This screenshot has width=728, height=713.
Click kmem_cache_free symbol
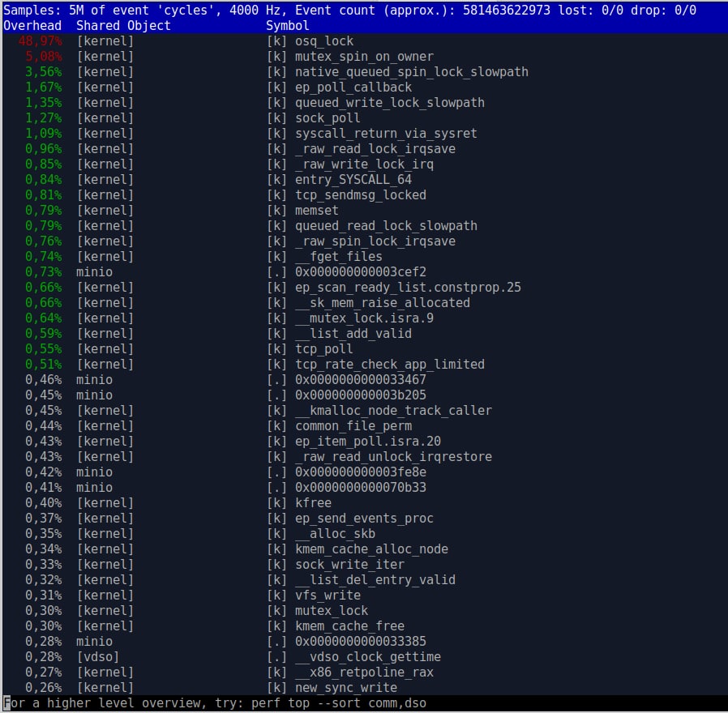click(349, 626)
